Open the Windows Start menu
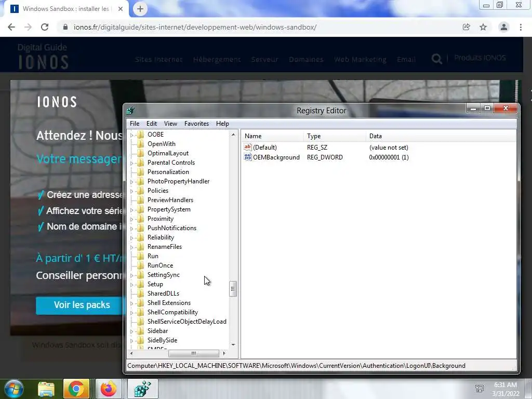The image size is (532, 399). point(14,389)
